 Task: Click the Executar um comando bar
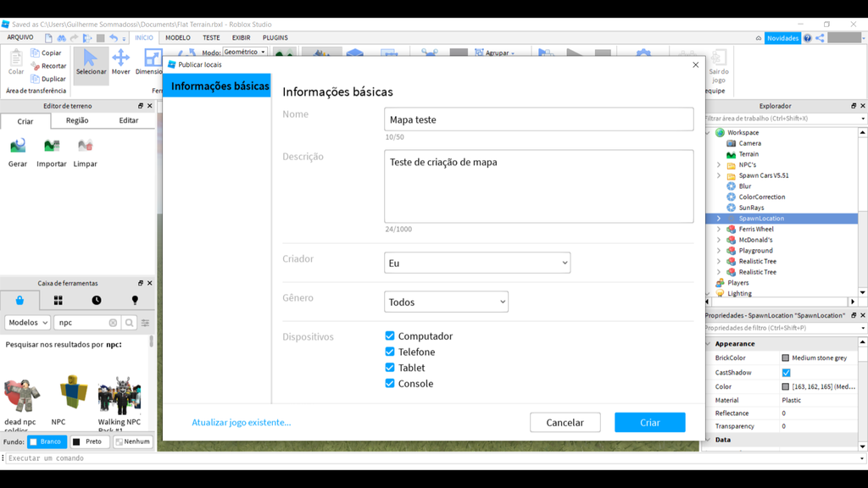click(x=431, y=458)
